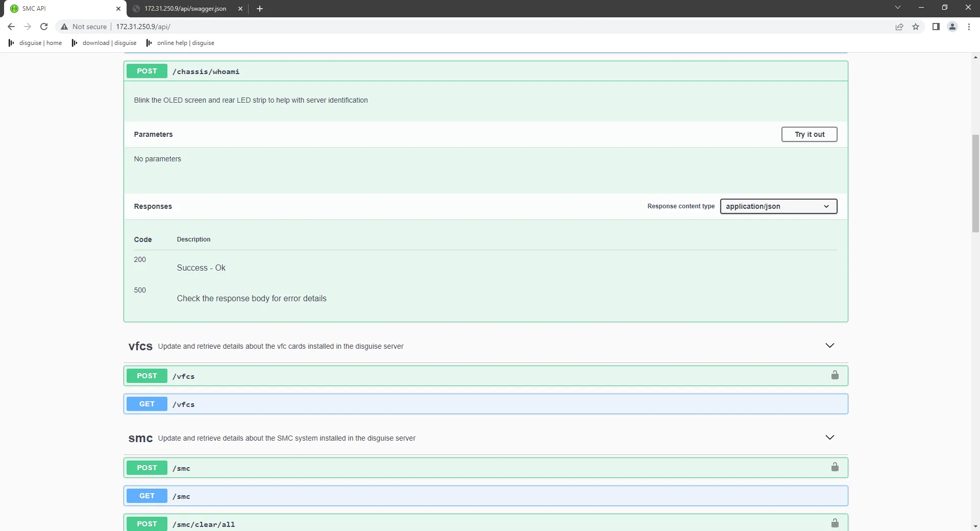Image resolution: width=980 pixels, height=531 pixels.
Task: Click the lock icon on POST /vfcs
Action: click(x=835, y=375)
